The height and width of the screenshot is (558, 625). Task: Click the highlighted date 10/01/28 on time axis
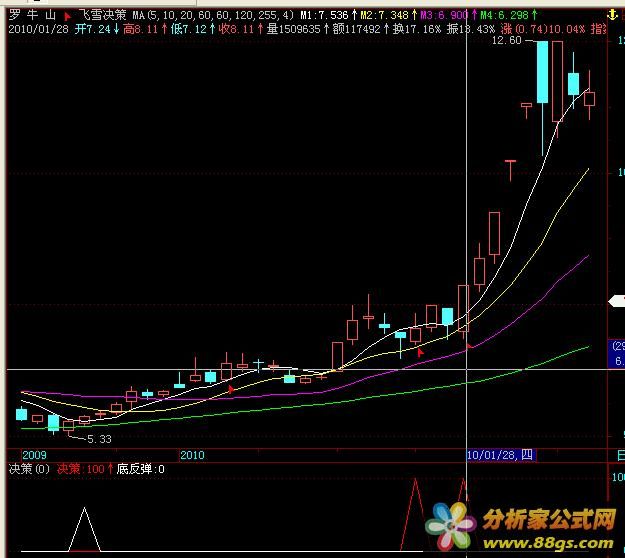[x=501, y=454]
